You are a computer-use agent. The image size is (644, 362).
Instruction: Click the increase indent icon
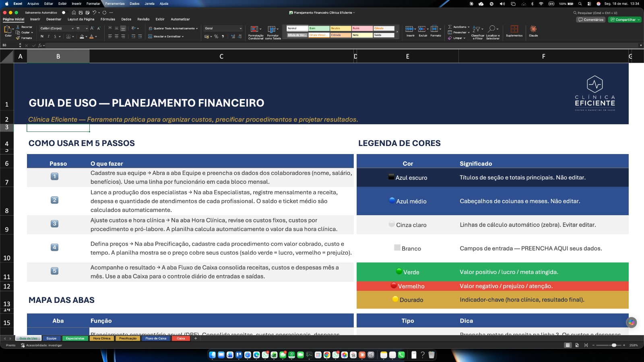(x=140, y=36)
